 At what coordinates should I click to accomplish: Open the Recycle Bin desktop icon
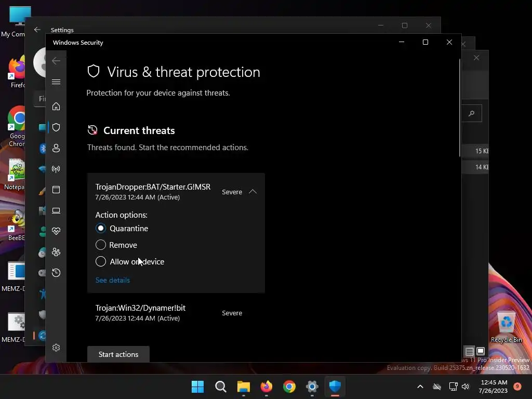coord(506,327)
